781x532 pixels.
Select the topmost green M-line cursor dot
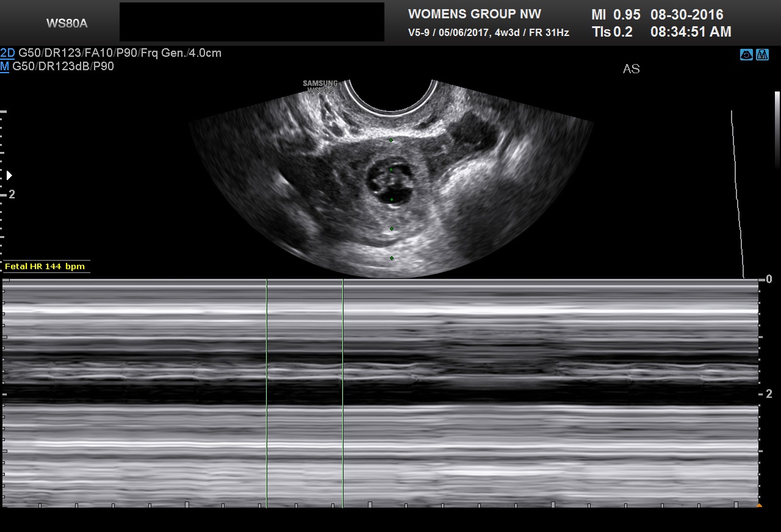click(x=391, y=140)
